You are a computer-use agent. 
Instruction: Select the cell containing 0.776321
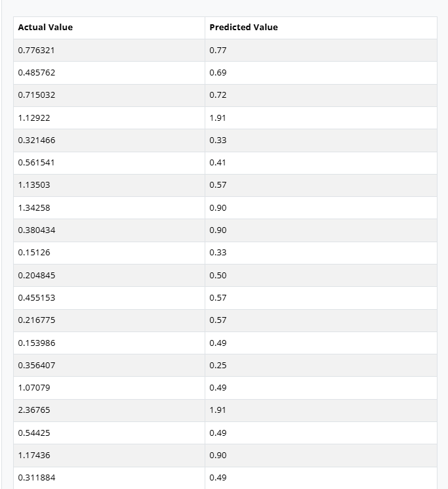(37, 51)
